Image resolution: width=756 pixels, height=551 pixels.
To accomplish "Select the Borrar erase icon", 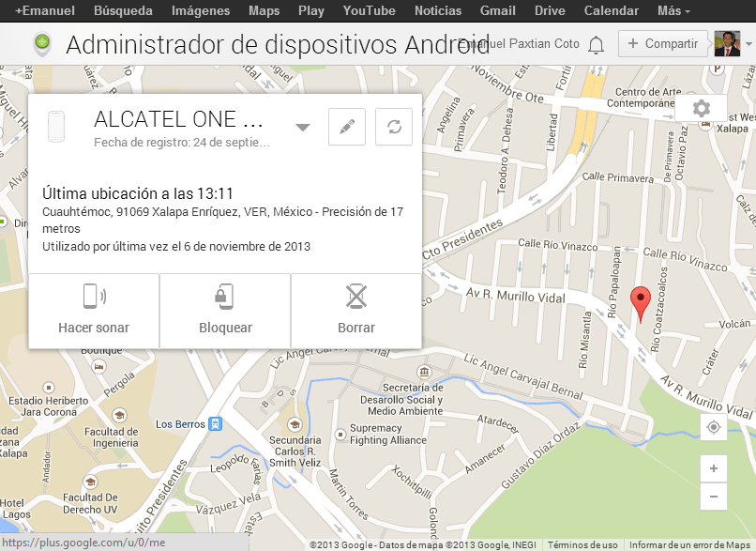I will tap(355, 297).
